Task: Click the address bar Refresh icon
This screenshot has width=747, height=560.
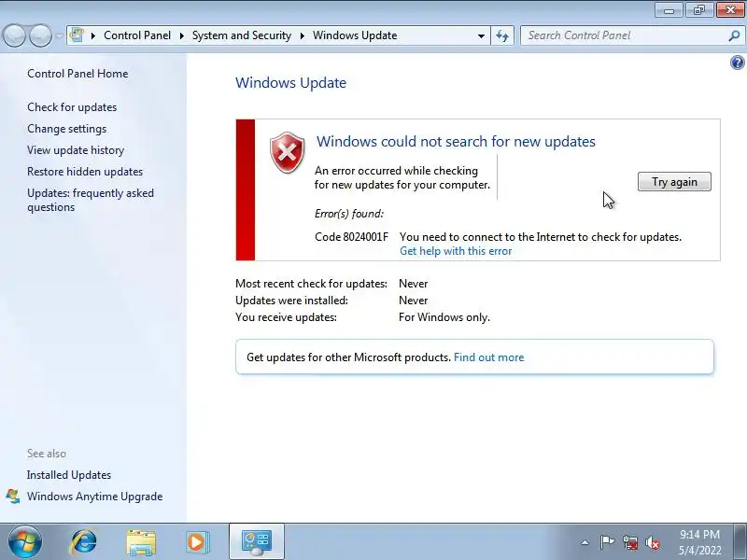Action: [502, 35]
